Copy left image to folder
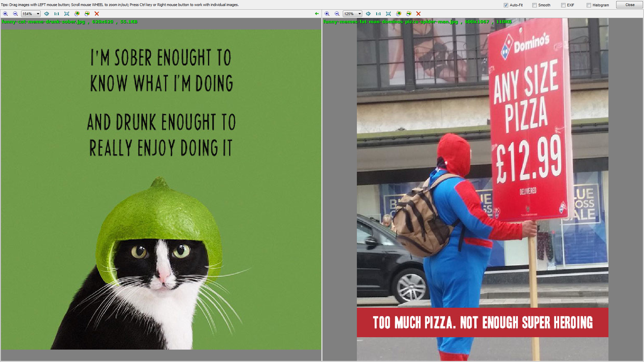This screenshot has height=362, width=644. click(77, 14)
